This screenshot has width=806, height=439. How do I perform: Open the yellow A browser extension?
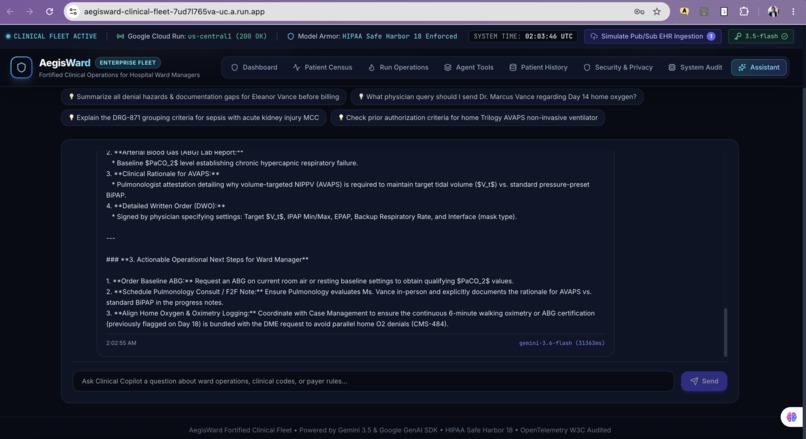tap(684, 11)
